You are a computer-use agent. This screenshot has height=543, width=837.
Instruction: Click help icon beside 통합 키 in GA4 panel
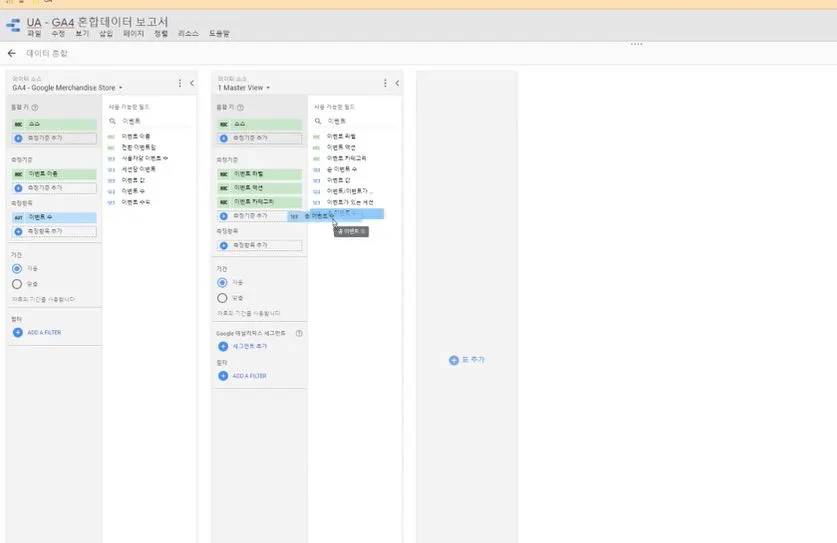pos(35,108)
